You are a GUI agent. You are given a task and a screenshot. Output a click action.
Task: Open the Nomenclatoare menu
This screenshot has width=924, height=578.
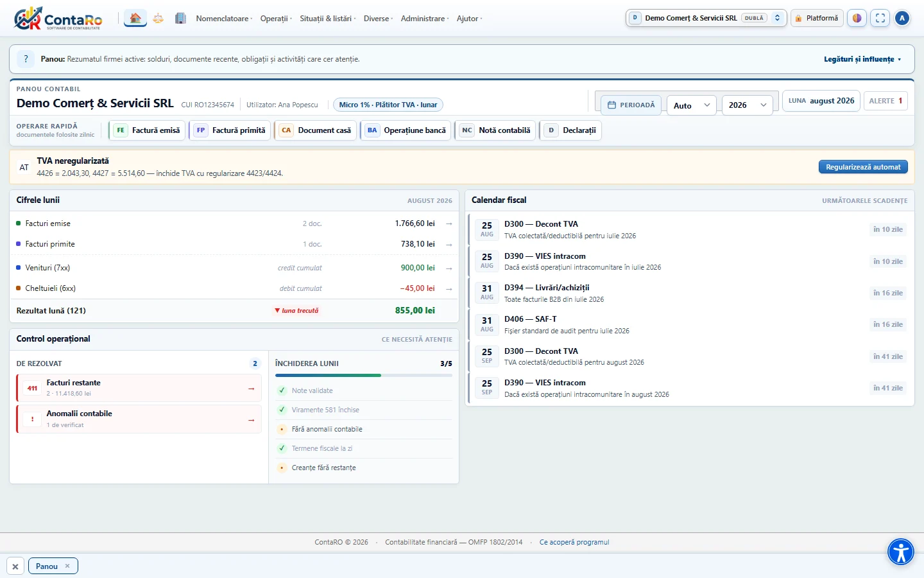click(x=224, y=19)
